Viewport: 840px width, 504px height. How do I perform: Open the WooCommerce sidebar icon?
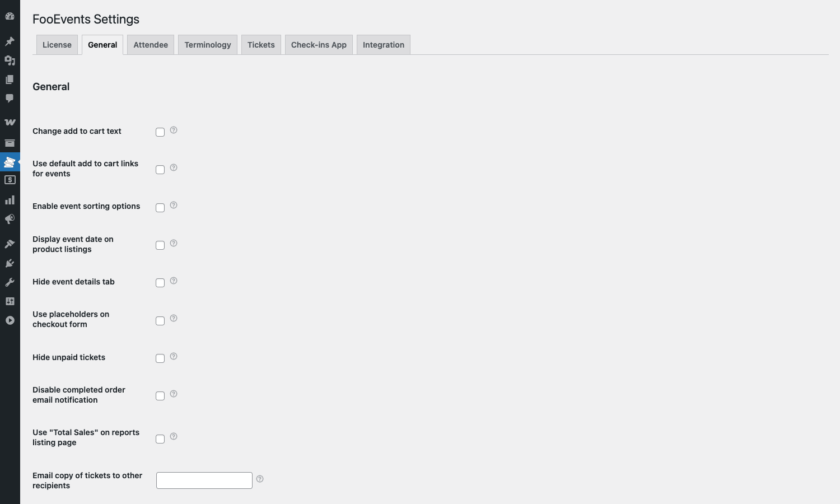click(10, 122)
